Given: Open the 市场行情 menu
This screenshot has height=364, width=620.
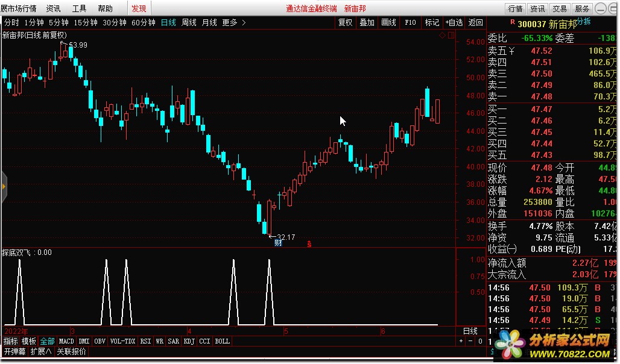Looking at the screenshot, I should click(18, 8).
